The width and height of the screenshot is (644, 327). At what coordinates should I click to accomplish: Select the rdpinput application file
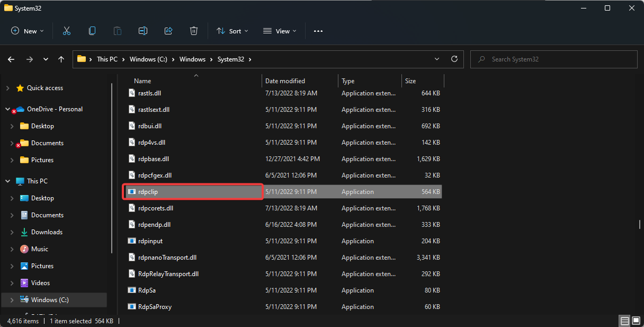[x=150, y=241]
